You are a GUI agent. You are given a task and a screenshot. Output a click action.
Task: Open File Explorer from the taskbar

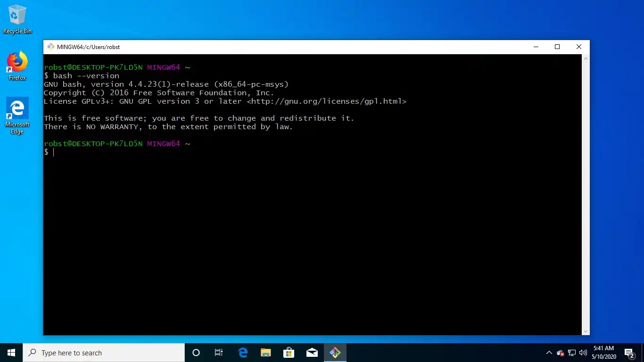pos(265,353)
